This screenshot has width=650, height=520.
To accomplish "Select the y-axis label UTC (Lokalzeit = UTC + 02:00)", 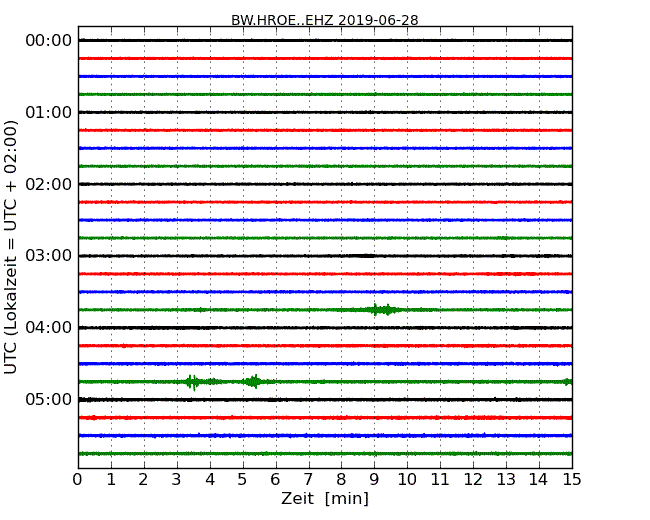I will point(11,247).
